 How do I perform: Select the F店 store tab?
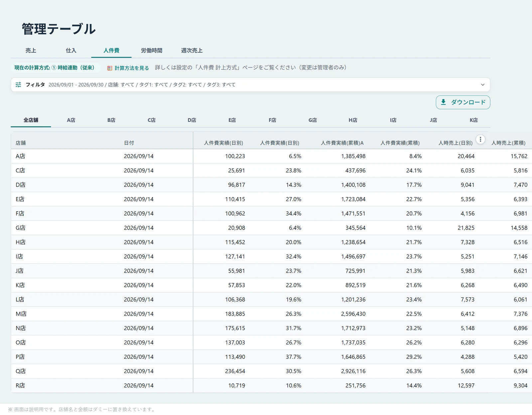pos(272,120)
